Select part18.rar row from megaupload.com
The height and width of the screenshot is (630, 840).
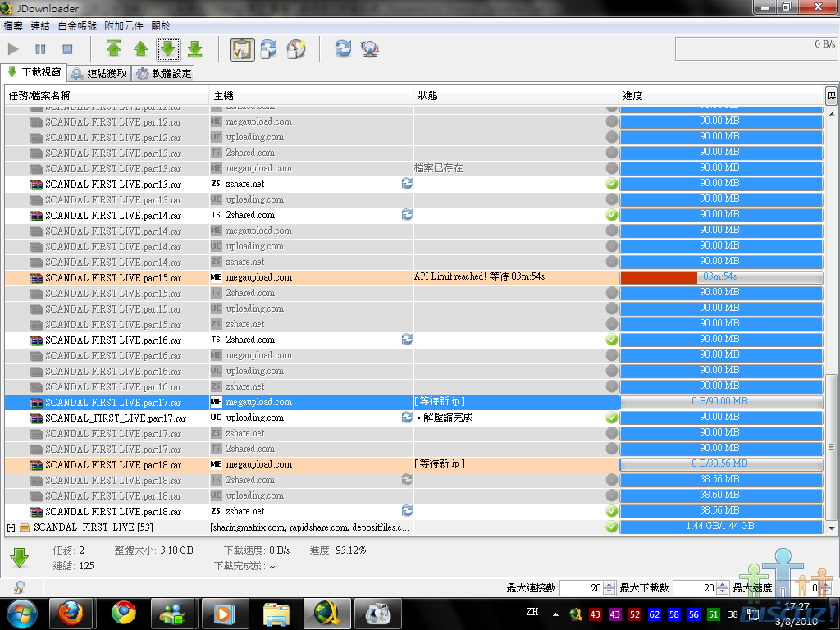[x=414, y=464]
